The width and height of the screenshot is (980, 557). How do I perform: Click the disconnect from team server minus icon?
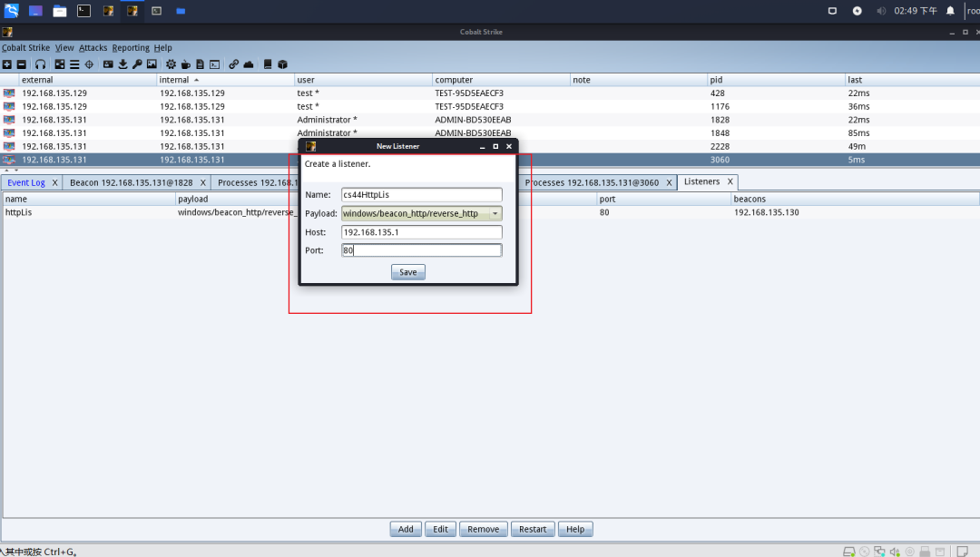[21, 64]
